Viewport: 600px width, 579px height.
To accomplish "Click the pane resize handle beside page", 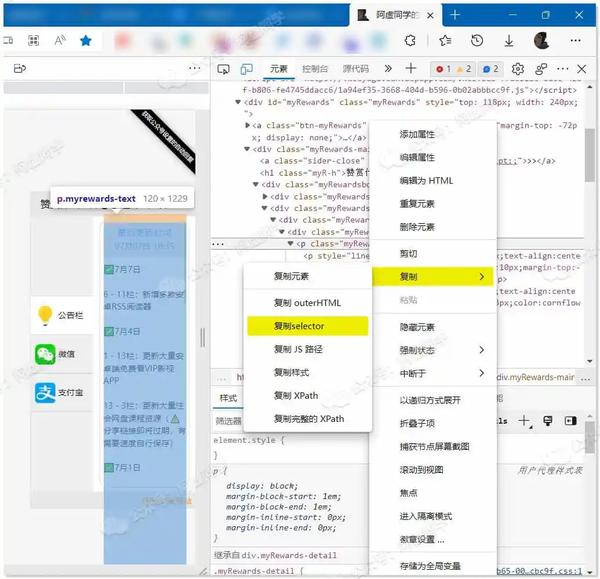I will point(202,338).
